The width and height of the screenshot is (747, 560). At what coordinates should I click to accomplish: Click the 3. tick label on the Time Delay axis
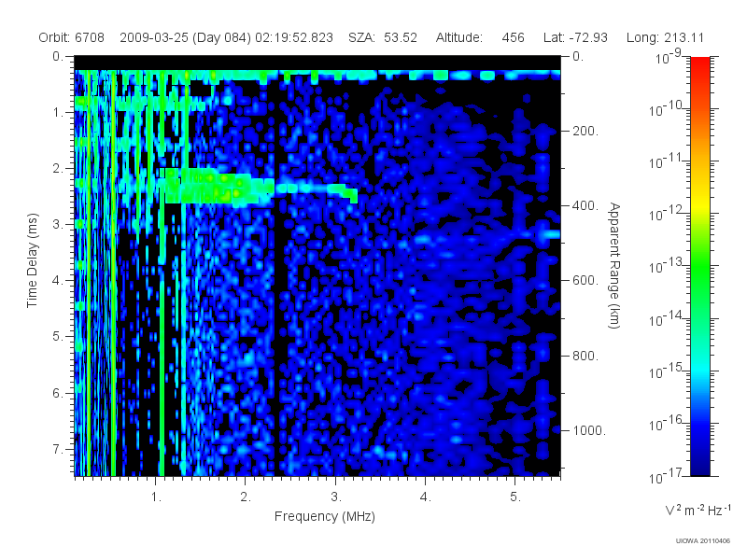(58, 224)
